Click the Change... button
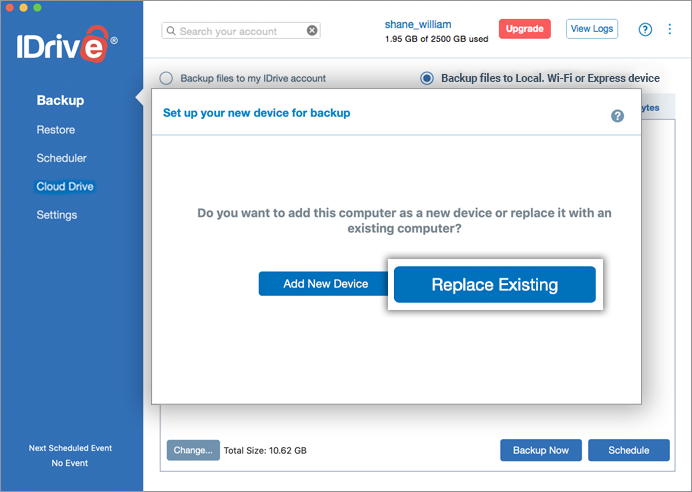Image resolution: width=692 pixels, height=492 pixels. coord(193,450)
